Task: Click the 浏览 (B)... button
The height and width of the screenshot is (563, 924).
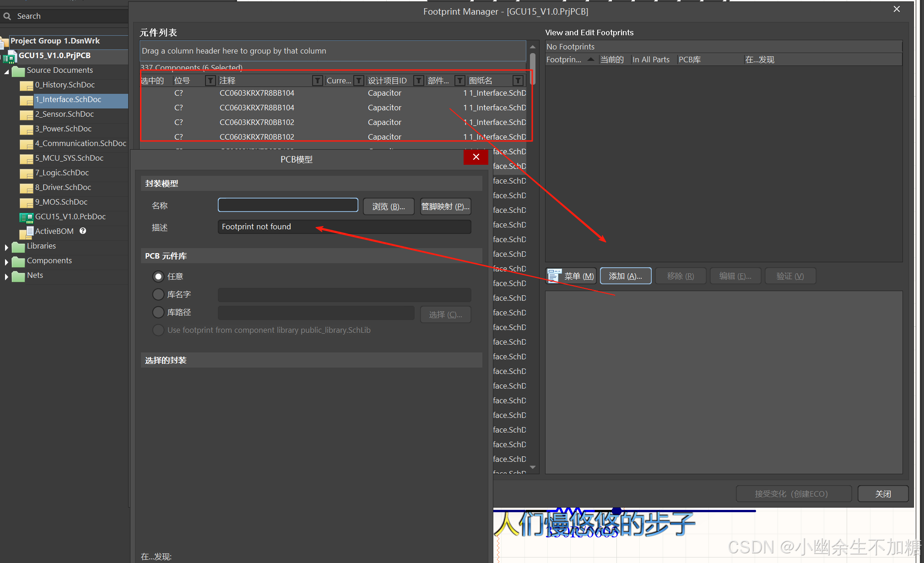Action: (x=389, y=206)
